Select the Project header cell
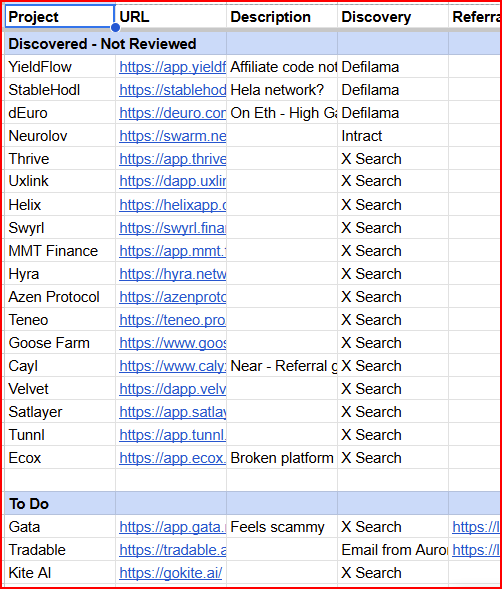 59,17
